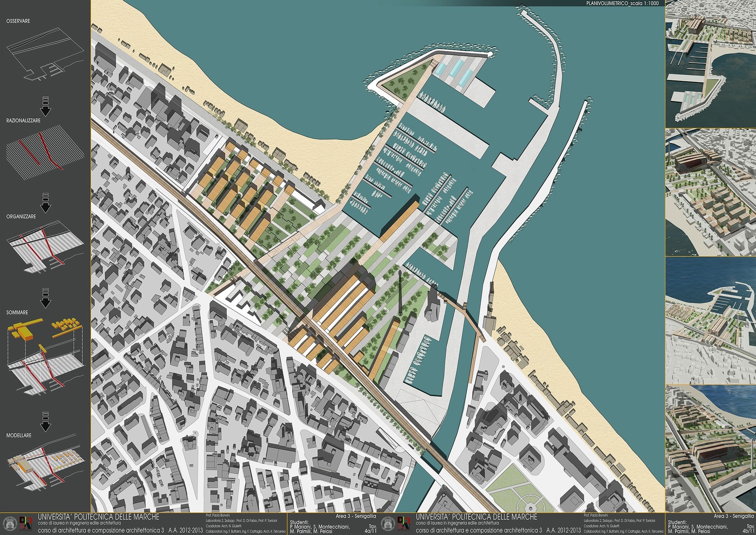
Task: Click the red-green DIRA logo in the 4b/11 footer
Action: coord(404,524)
